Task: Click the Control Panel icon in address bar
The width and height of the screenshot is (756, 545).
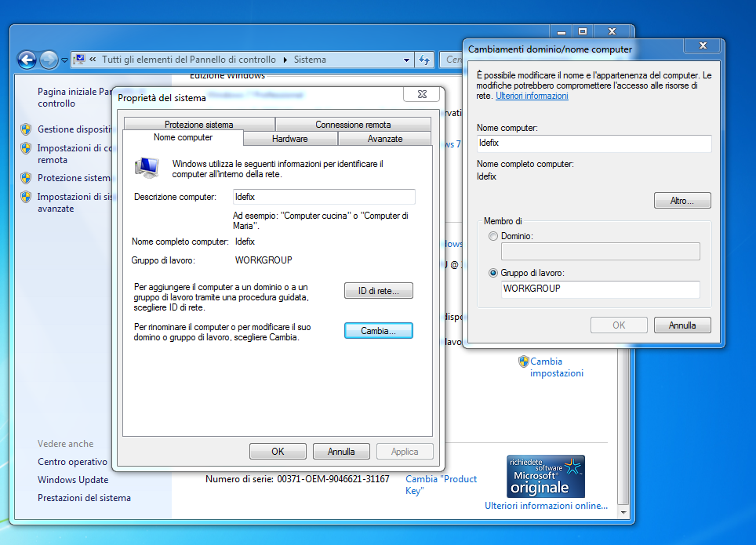Action: pyautogui.click(x=79, y=60)
